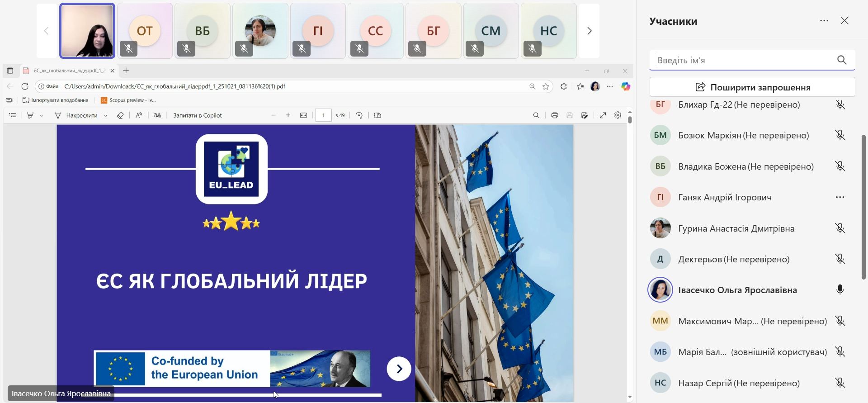Click the address bar URL

175,86
